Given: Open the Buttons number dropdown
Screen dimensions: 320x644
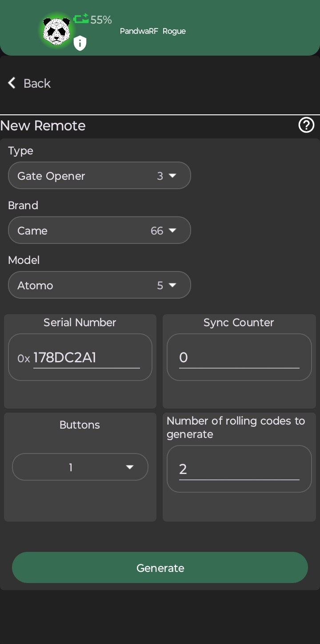Looking at the screenshot, I should point(80,467).
